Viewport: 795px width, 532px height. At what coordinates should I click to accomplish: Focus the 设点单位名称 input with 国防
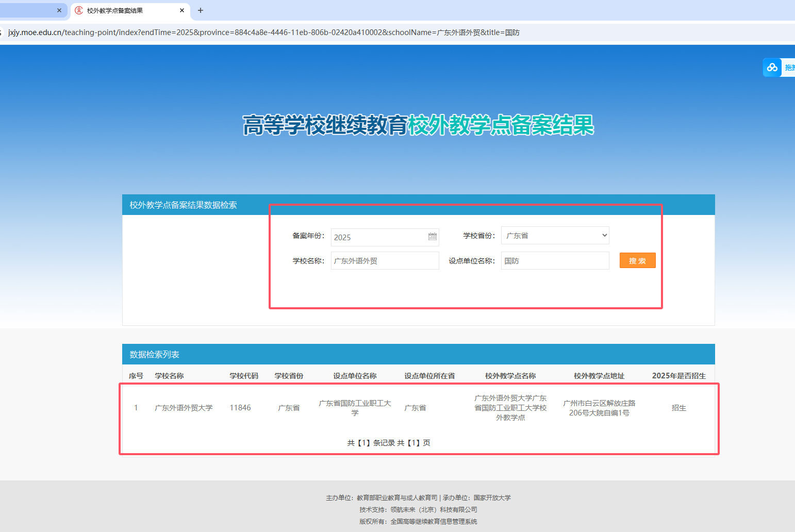click(x=555, y=261)
